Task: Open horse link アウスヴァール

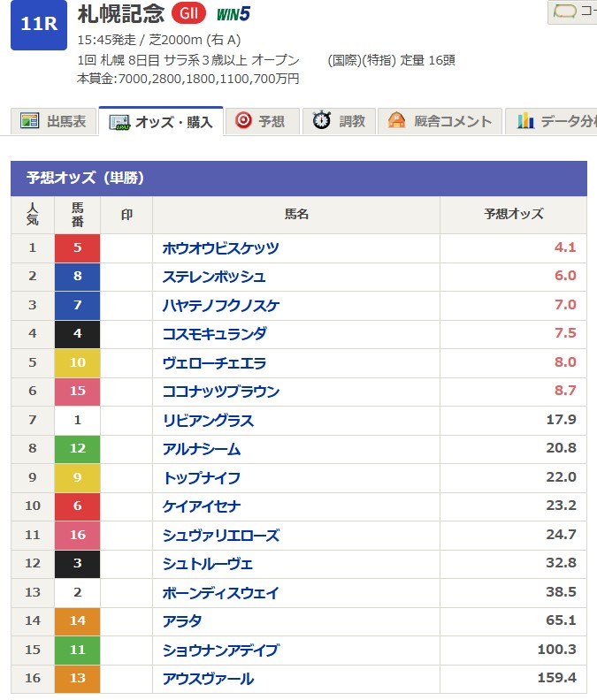Action: 208,679
